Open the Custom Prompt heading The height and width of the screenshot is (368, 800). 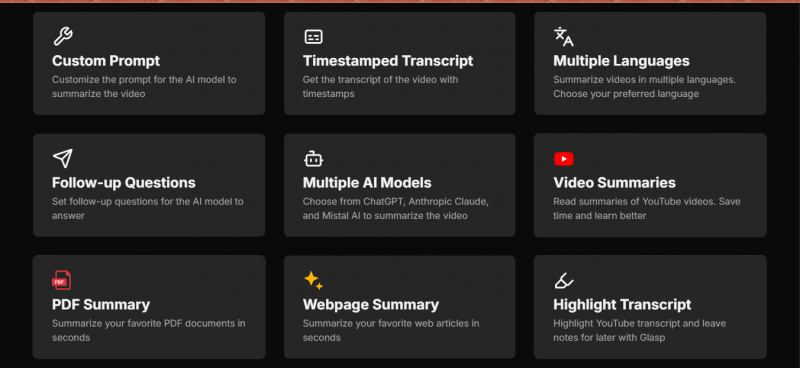(x=106, y=61)
